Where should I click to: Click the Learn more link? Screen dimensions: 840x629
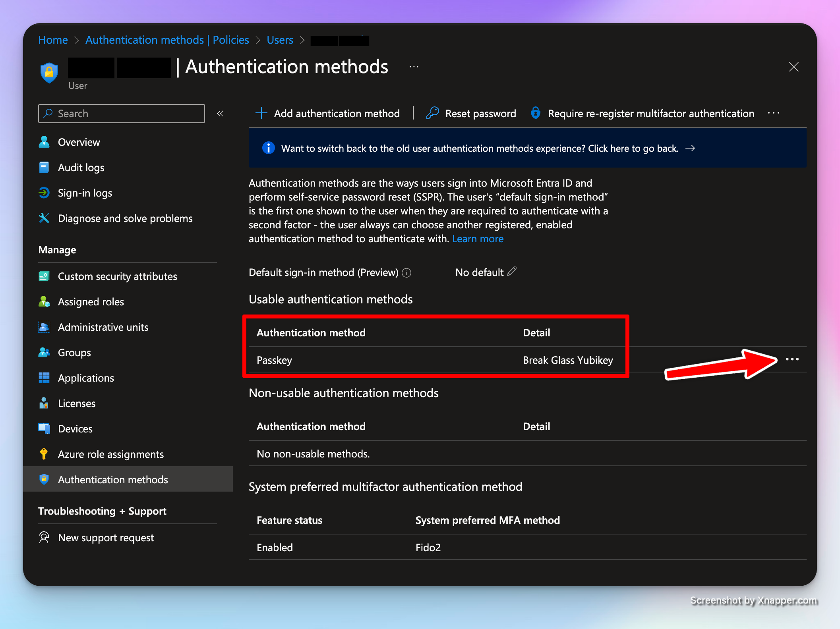[478, 239]
